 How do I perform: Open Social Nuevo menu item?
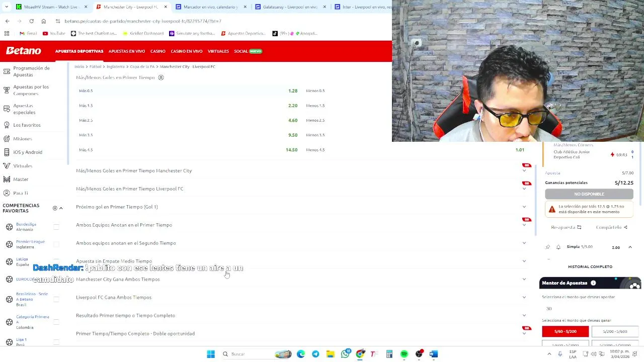248,51
